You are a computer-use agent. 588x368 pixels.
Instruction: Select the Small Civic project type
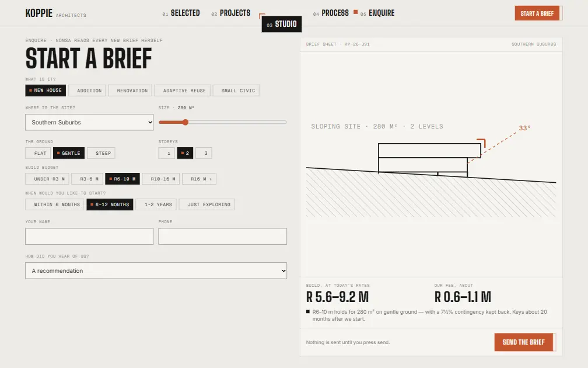click(x=236, y=91)
